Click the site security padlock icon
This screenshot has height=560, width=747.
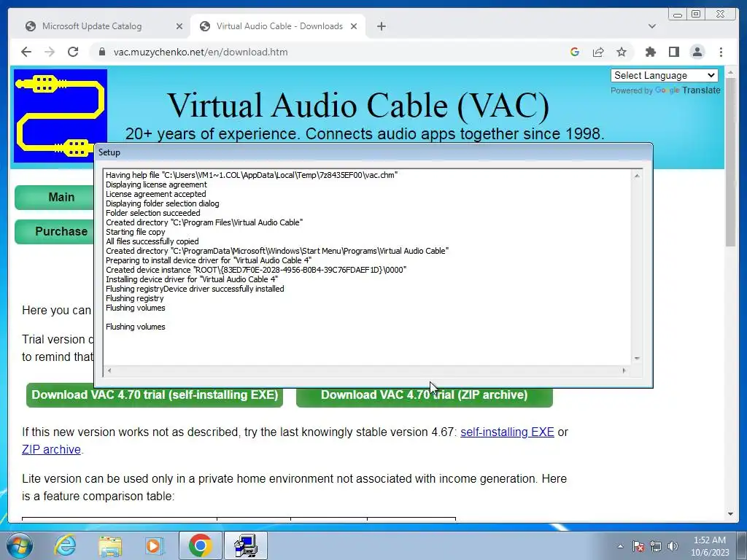click(101, 52)
